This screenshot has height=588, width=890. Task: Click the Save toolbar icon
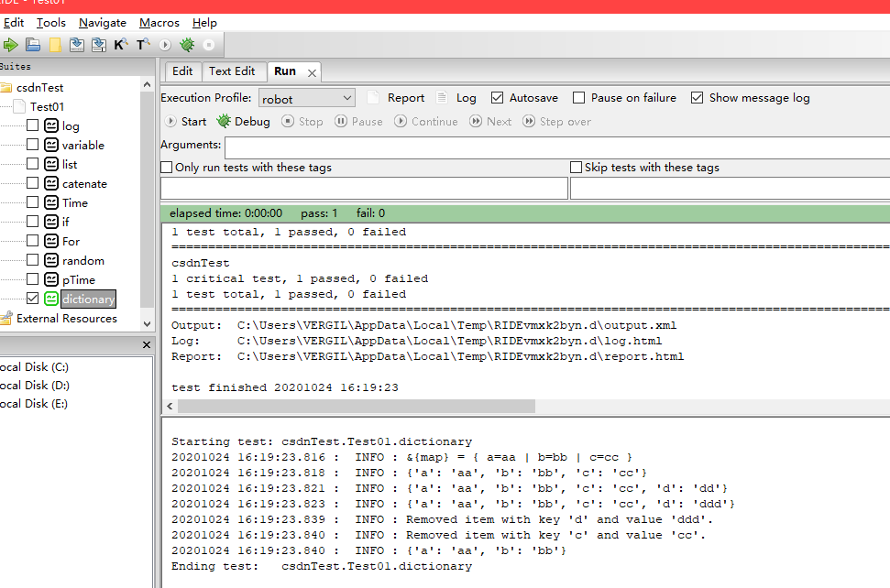point(77,45)
